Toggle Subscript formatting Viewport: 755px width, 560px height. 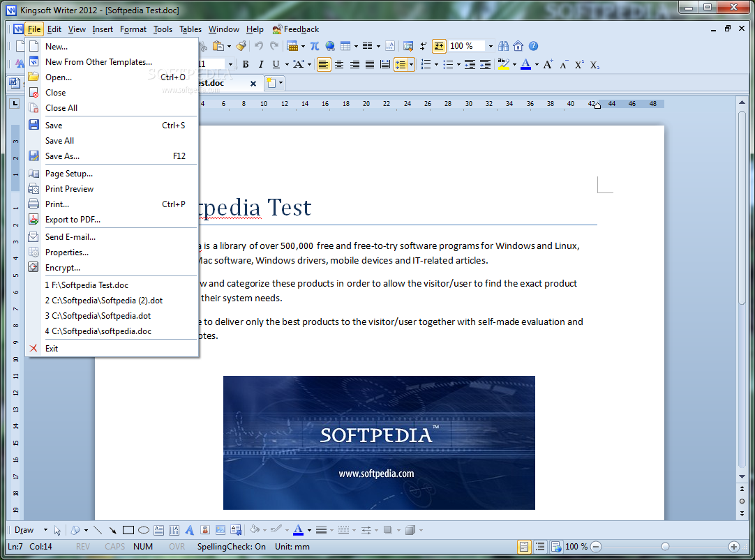click(595, 64)
